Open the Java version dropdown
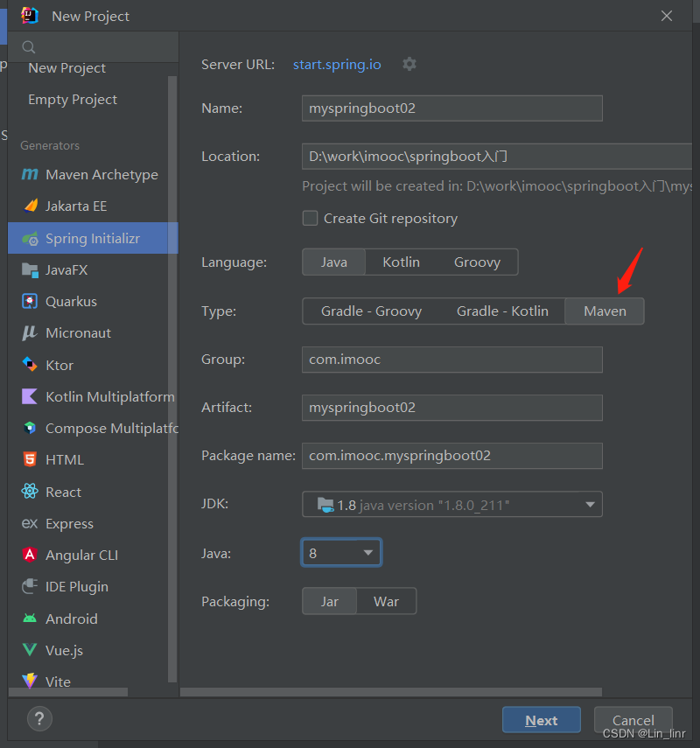 click(x=341, y=553)
